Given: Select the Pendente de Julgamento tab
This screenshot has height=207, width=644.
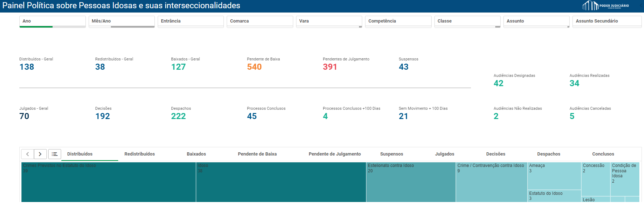Looking at the screenshot, I should (334, 154).
